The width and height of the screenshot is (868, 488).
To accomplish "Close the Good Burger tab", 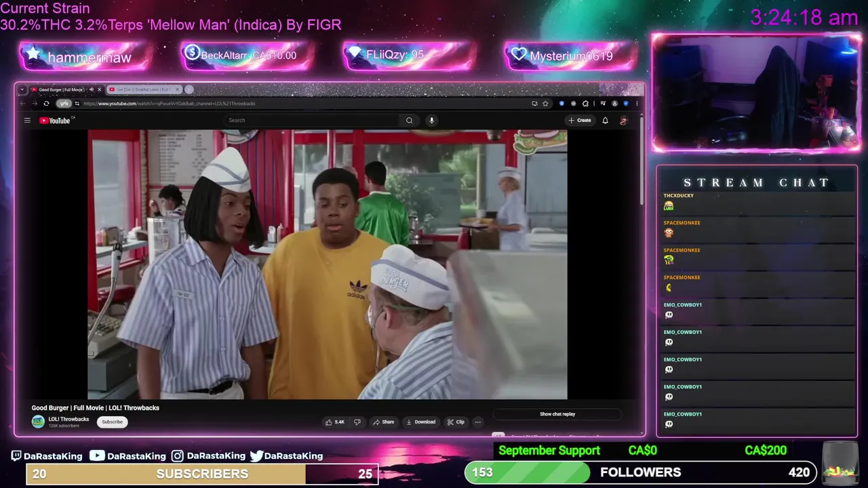I will click(100, 89).
